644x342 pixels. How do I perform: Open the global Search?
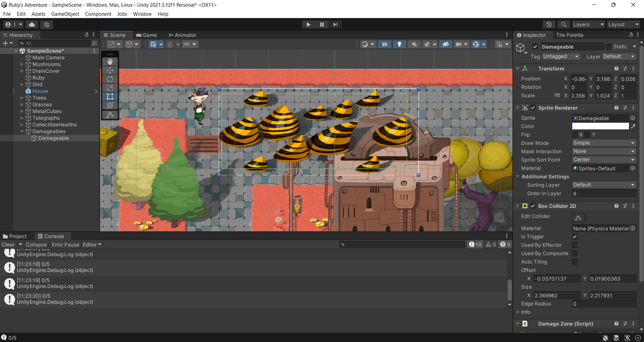(x=563, y=25)
